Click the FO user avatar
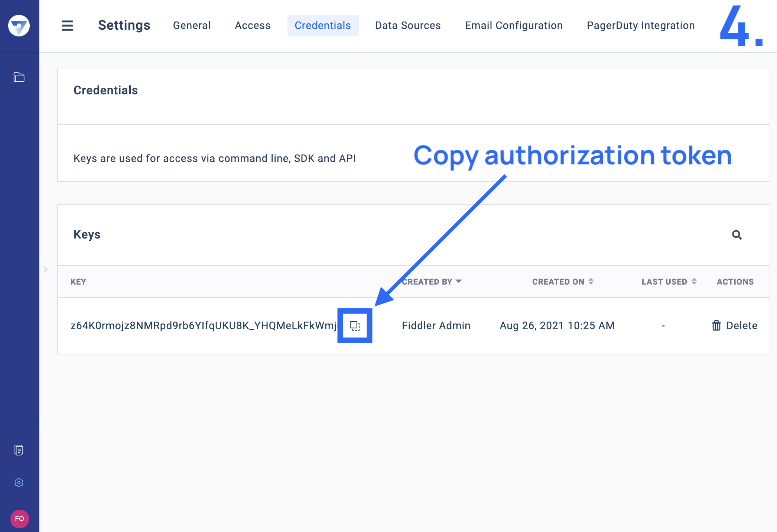This screenshot has width=777, height=532. pyautogui.click(x=19, y=519)
